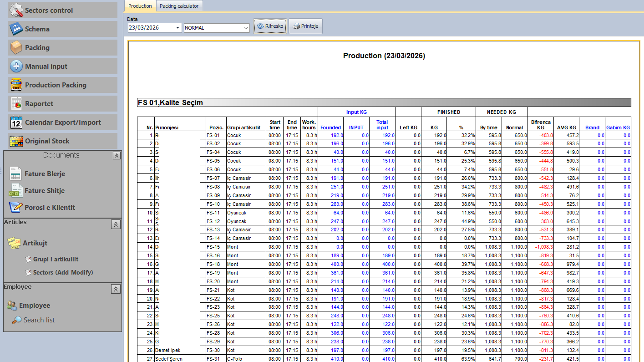Open Original Stock via its grid icon
This screenshot has width=644, height=362.
coord(16,141)
